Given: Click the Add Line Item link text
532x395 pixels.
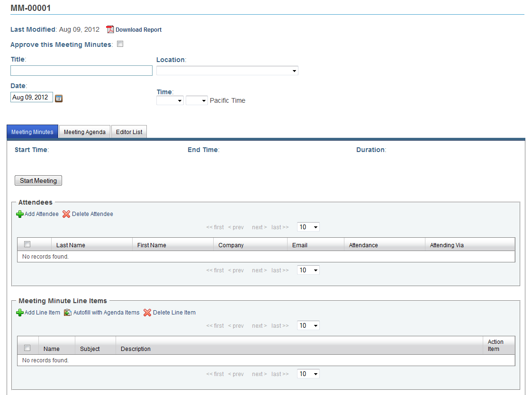Looking at the screenshot, I should [x=43, y=313].
